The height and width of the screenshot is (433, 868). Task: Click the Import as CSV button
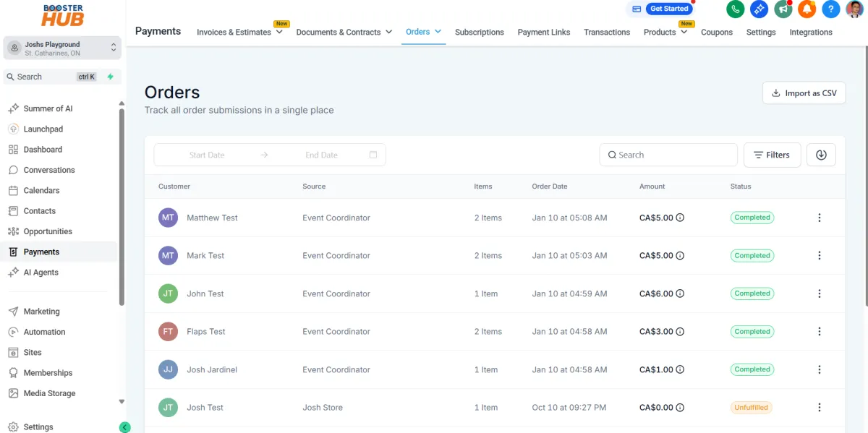(x=804, y=93)
